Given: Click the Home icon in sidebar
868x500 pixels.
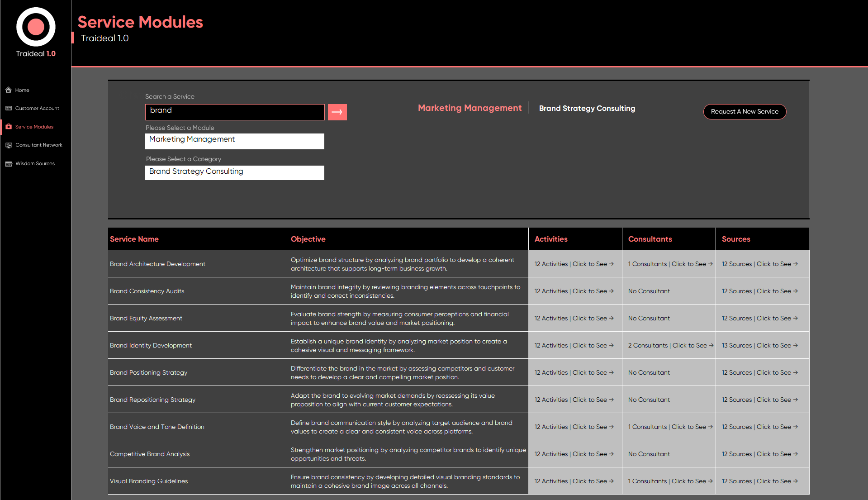Looking at the screenshot, I should (x=9, y=90).
